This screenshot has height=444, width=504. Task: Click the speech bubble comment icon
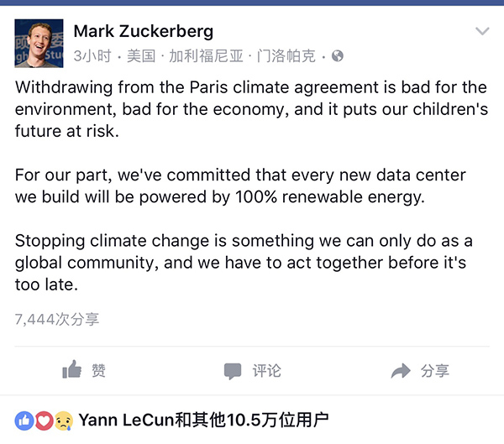[x=233, y=371]
